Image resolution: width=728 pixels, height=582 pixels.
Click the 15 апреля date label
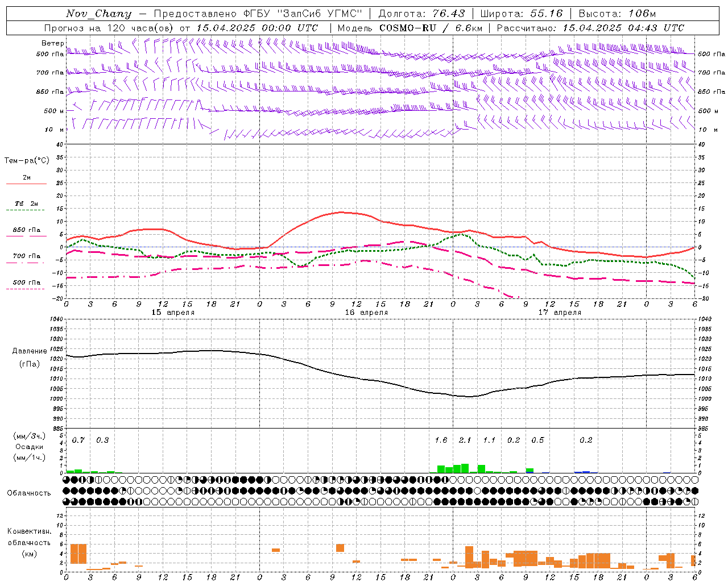(x=173, y=313)
